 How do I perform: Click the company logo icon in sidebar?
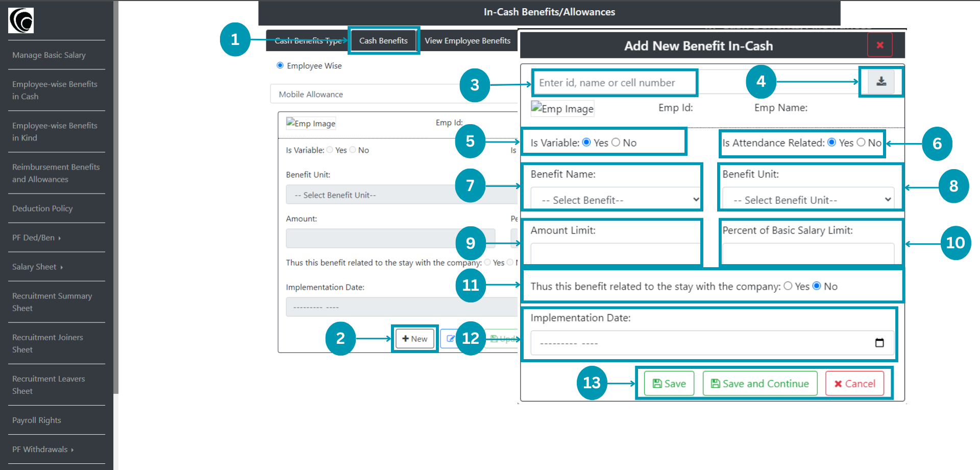coord(21,20)
